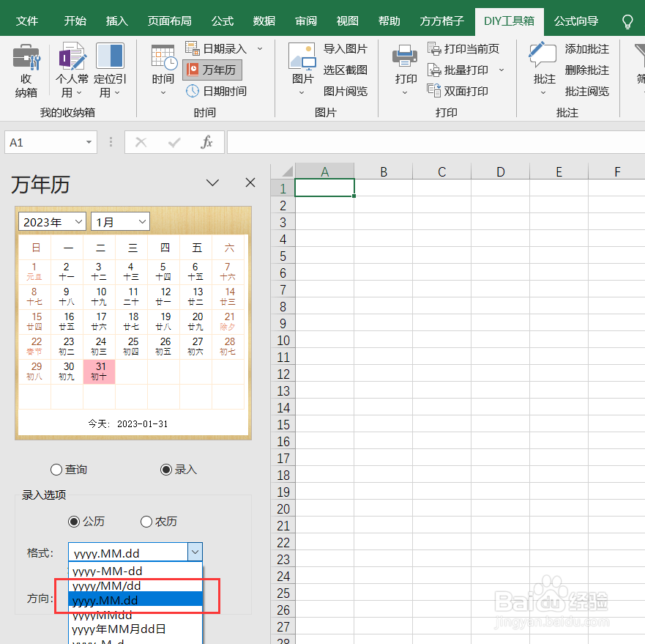
Task: Click 打印当前页 icon
Action: pos(434,48)
